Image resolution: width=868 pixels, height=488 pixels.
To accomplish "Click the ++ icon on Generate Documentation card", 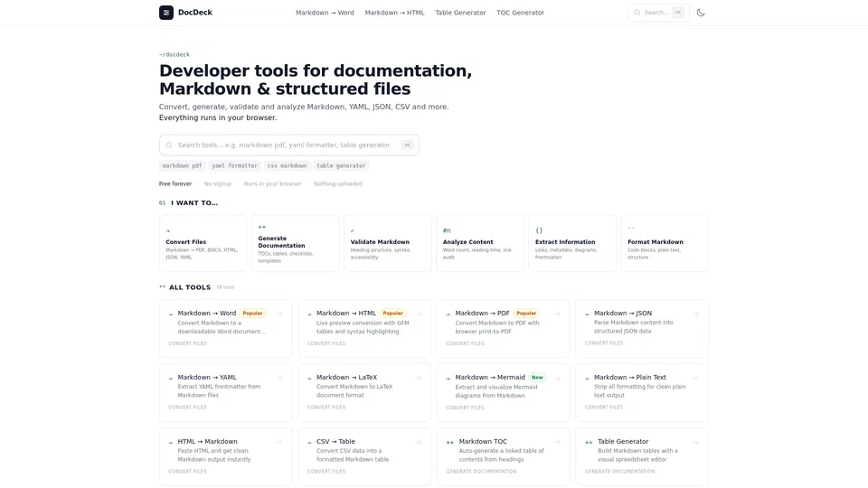I will pyautogui.click(x=262, y=227).
